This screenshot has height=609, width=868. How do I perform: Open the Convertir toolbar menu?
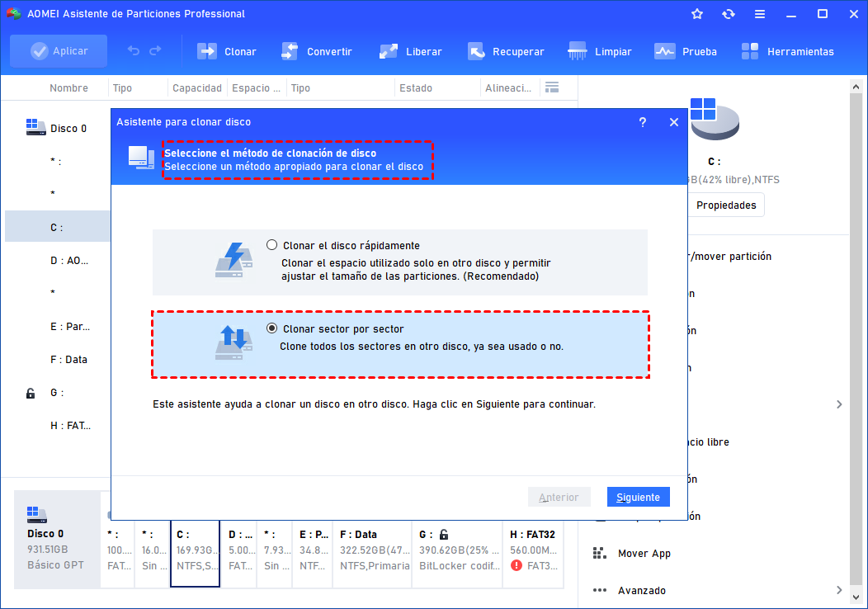tap(317, 51)
